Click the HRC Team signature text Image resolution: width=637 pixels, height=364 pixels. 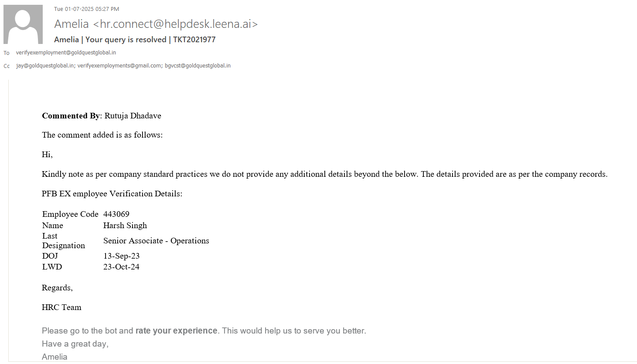click(61, 307)
